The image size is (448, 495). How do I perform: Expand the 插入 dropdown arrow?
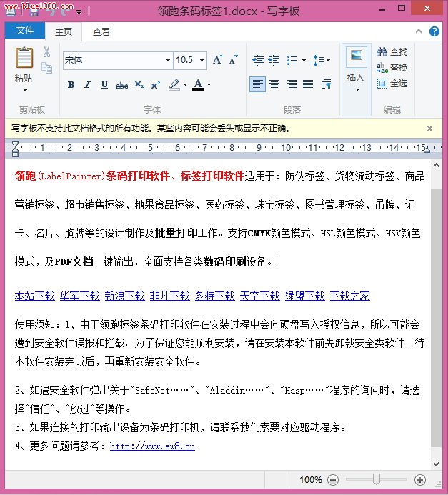point(357,90)
